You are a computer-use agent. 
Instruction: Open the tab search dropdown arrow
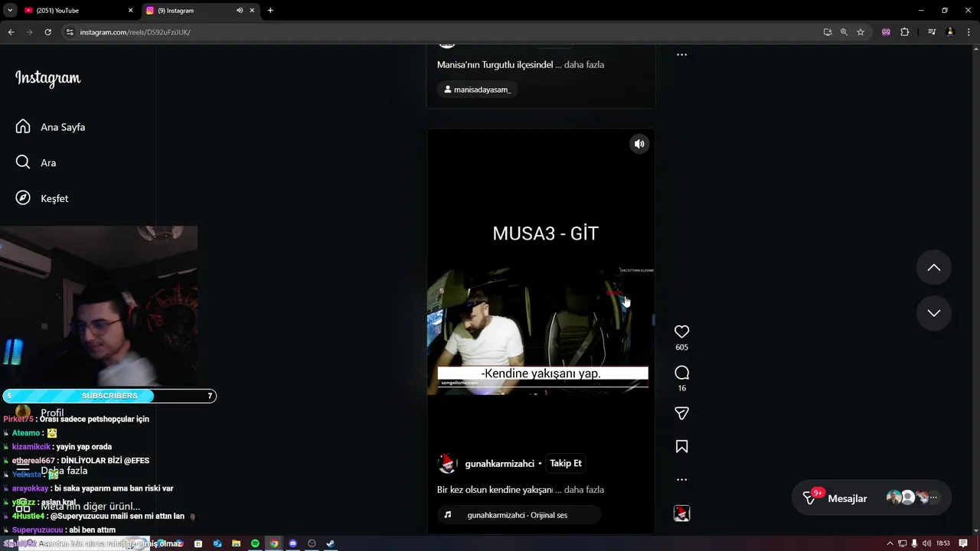pyautogui.click(x=9, y=11)
